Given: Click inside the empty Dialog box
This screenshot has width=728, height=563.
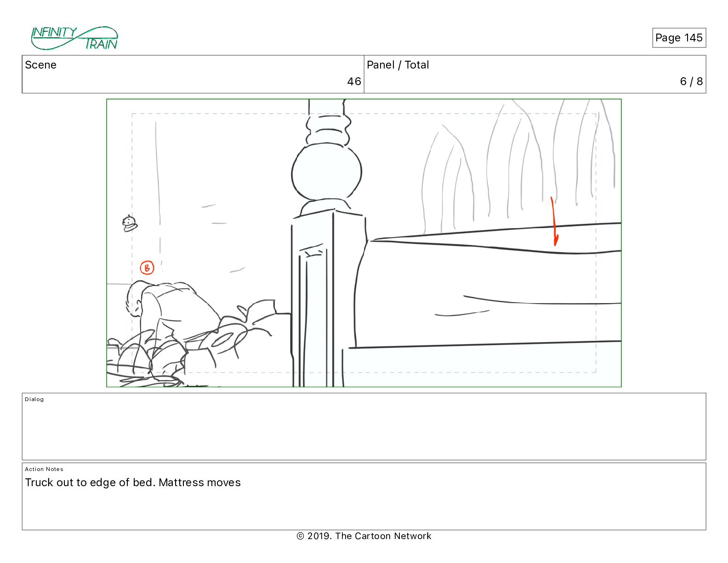Looking at the screenshot, I should [364, 426].
